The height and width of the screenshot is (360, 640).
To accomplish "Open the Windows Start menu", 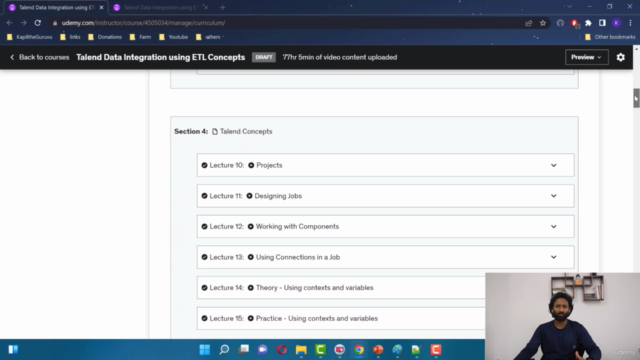I will pyautogui.click(x=204, y=349).
